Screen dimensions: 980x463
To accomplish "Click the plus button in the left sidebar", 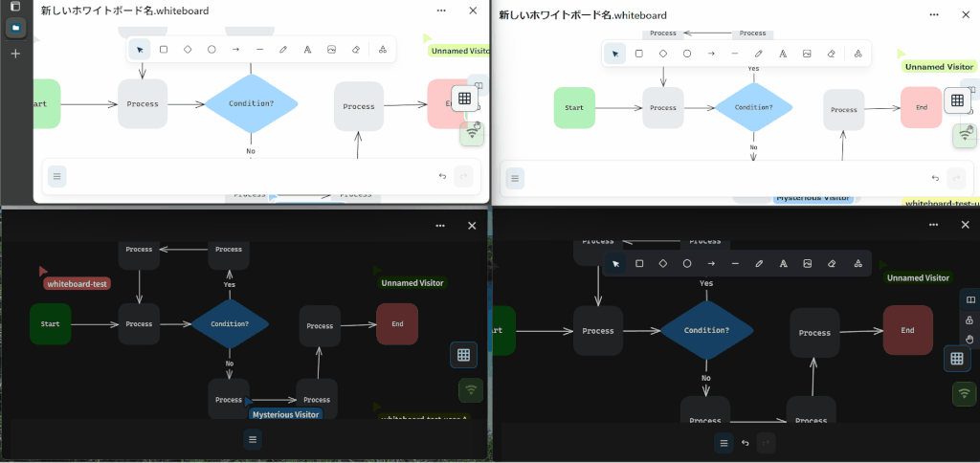I will (x=15, y=54).
